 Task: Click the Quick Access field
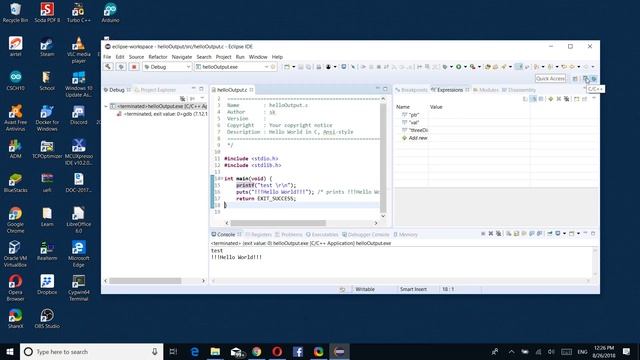(550, 78)
